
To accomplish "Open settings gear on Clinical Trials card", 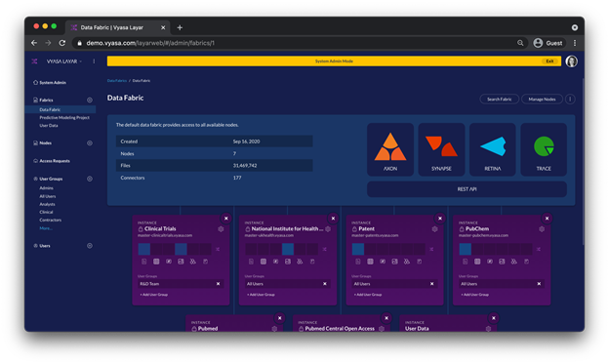I will coord(221,229).
